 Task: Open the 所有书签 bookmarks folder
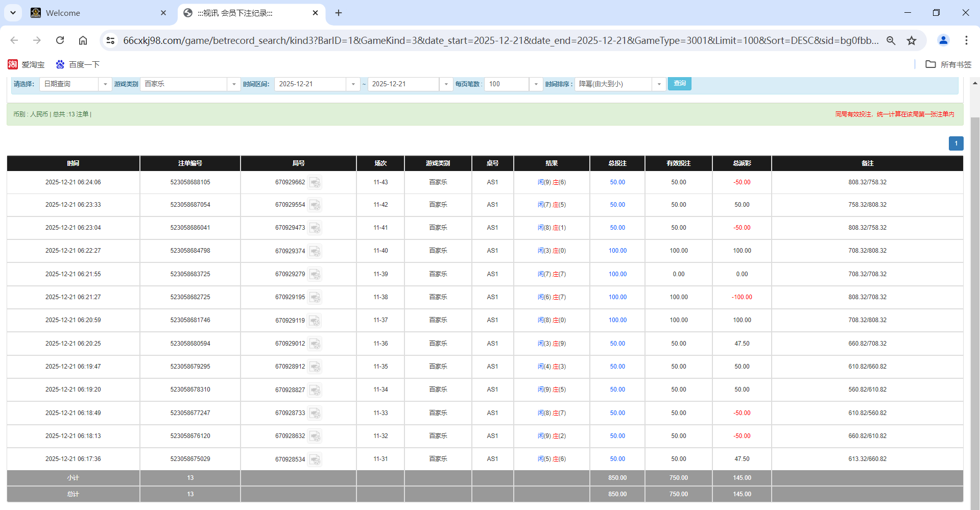[x=948, y=64]
